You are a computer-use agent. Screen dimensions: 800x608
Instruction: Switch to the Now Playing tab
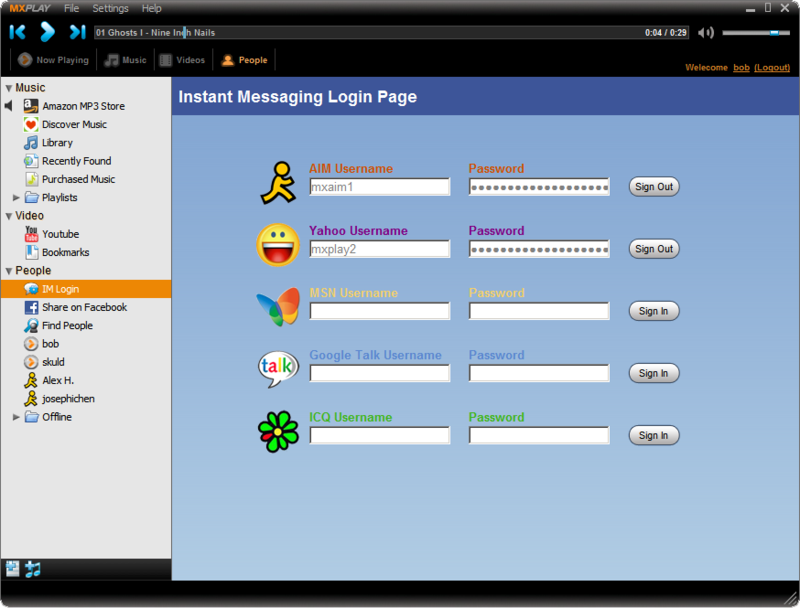(x=54, y=60)
